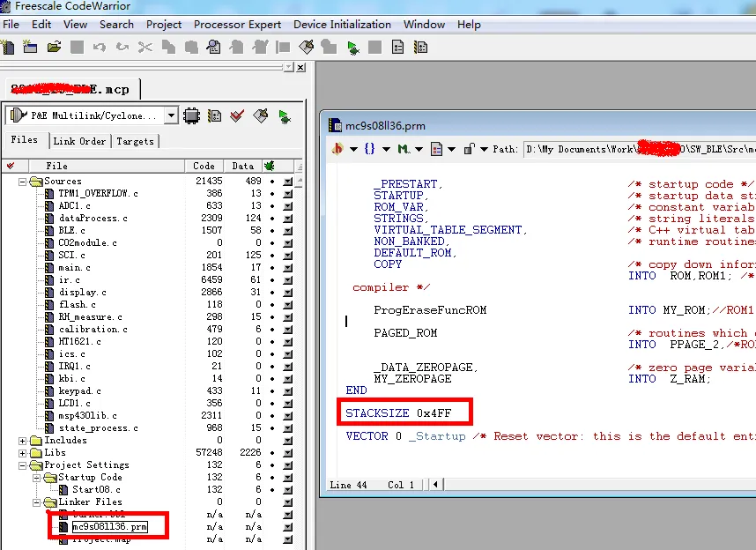The width and height of the screenshot is (756, 550).
Task: Toggle debug dot for SCI.c
Action: [x=272, y=256]
